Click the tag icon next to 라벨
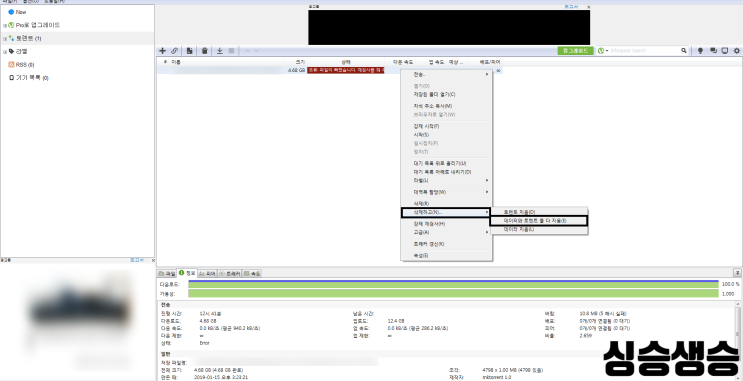 [11, 51]
